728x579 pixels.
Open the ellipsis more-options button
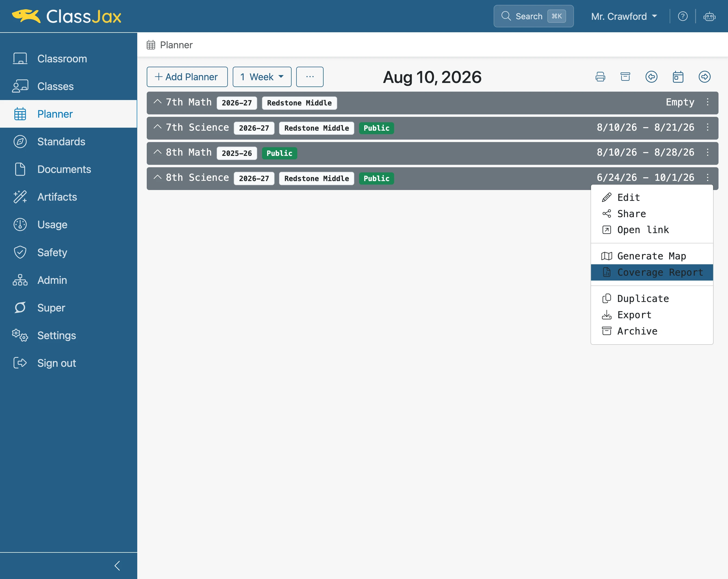coord(310,77)
